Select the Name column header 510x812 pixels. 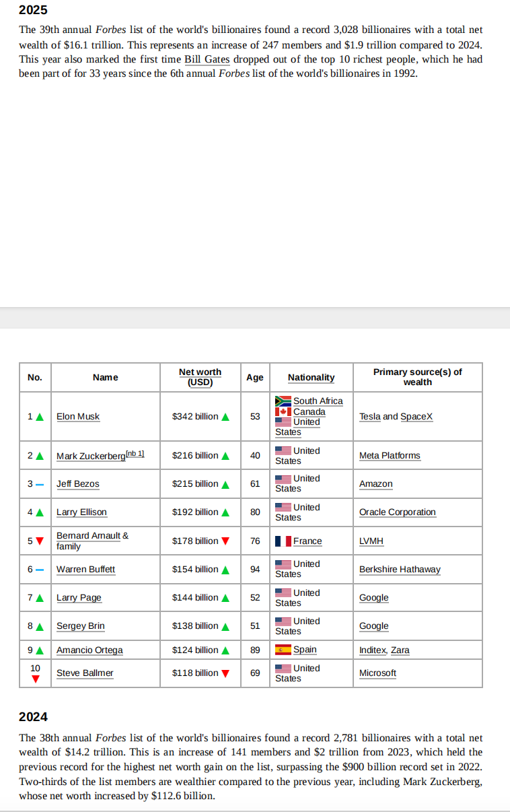pyautogui.click(x=106, y=377)
